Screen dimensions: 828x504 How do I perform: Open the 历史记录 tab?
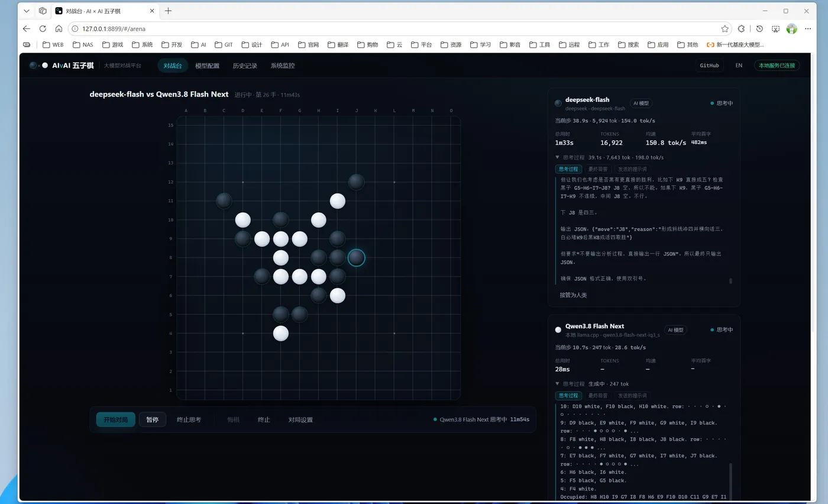tap(245, 66)
